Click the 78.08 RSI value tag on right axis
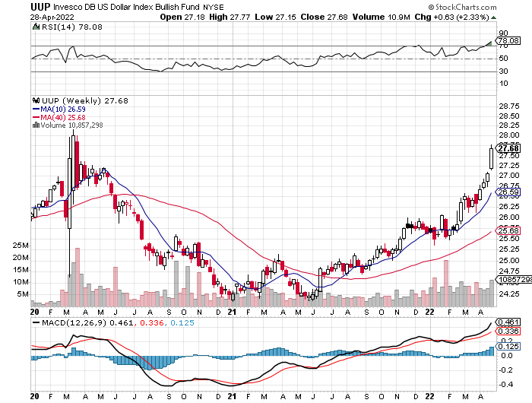 (x=508, y=41)
